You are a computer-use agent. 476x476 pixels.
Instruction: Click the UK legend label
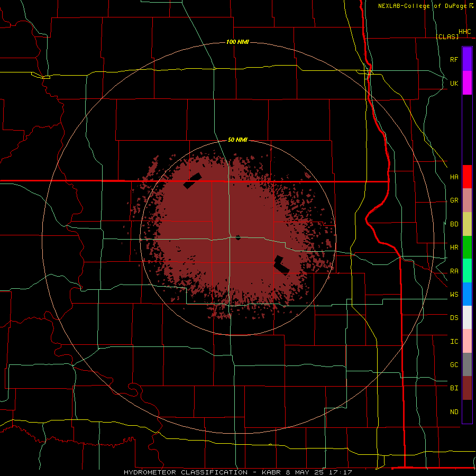point(454,84)
